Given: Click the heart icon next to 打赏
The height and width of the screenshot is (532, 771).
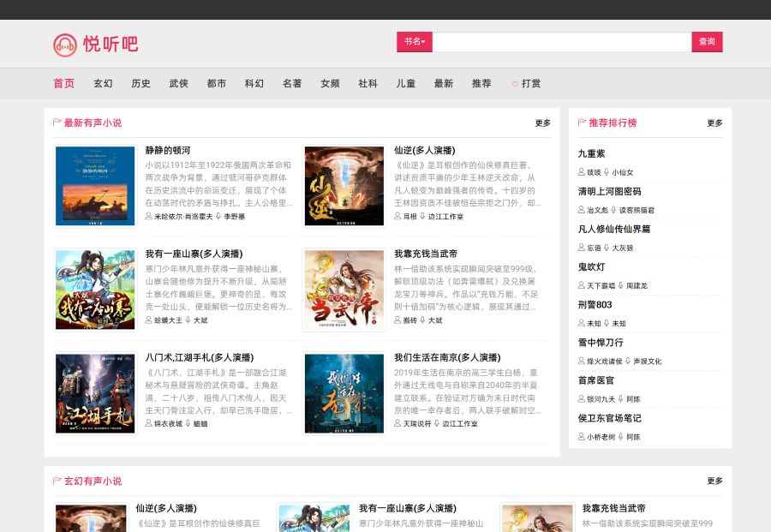Looking at the screenshot, I should 514,84.
